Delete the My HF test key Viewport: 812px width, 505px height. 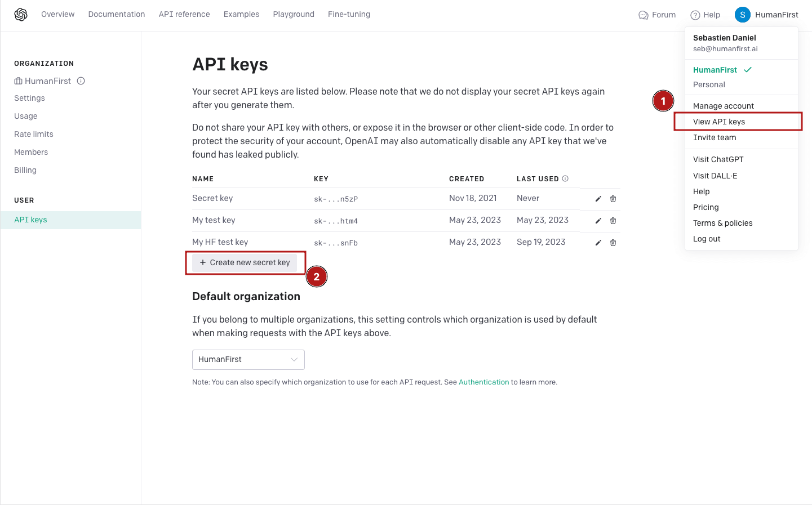[613, 243]
